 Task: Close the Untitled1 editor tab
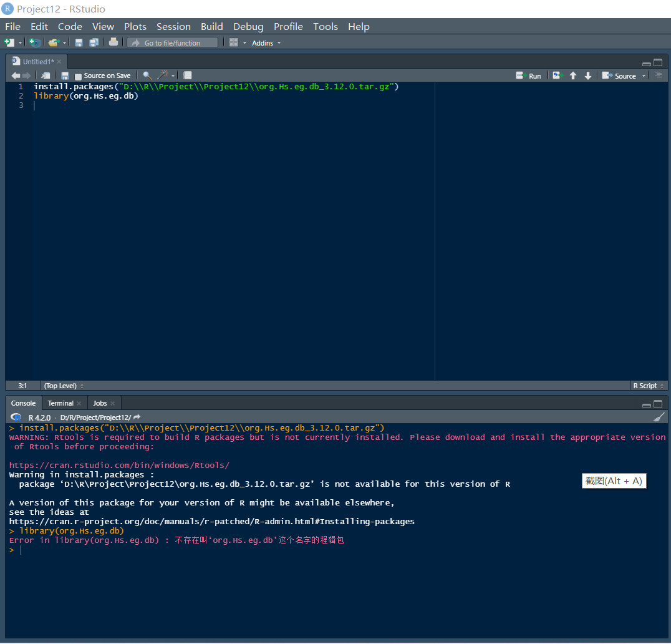(59, 62)
